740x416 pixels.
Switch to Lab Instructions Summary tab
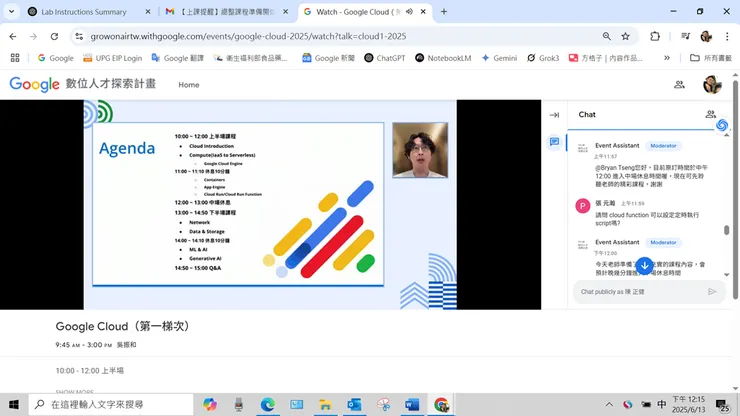click(x=84, y=12)
